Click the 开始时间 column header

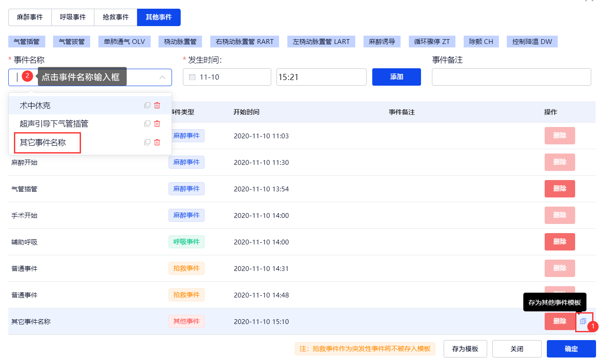pyautogui.click(x=246, y=112)
